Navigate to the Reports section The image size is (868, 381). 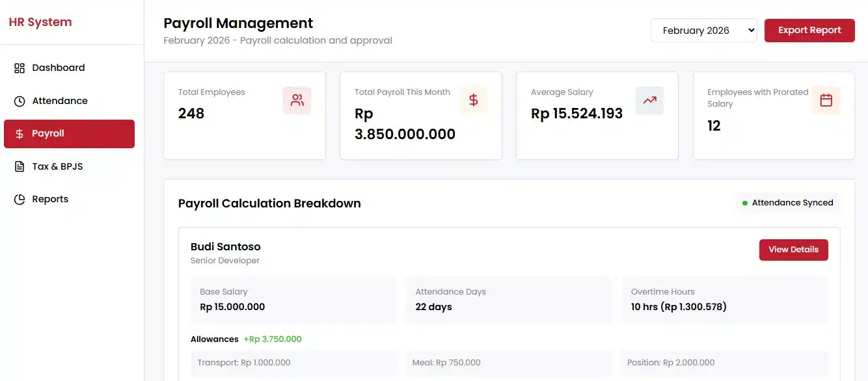[50, 199]
